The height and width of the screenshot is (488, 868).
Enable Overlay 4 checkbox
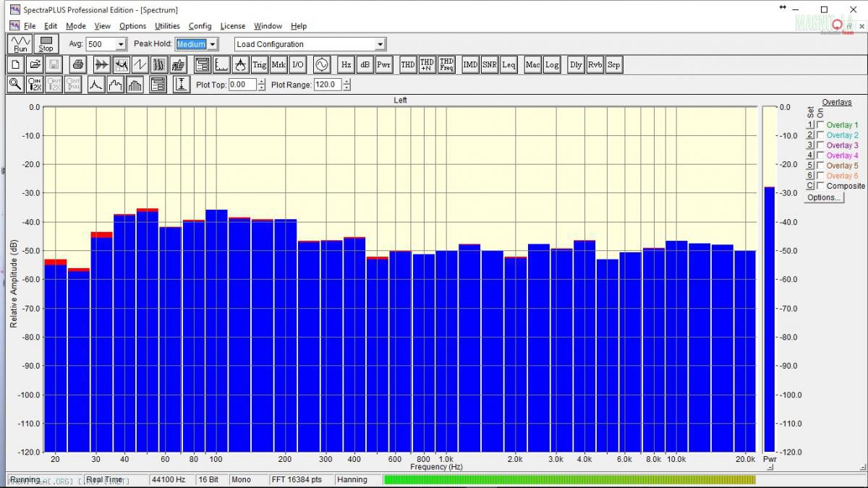820,155
